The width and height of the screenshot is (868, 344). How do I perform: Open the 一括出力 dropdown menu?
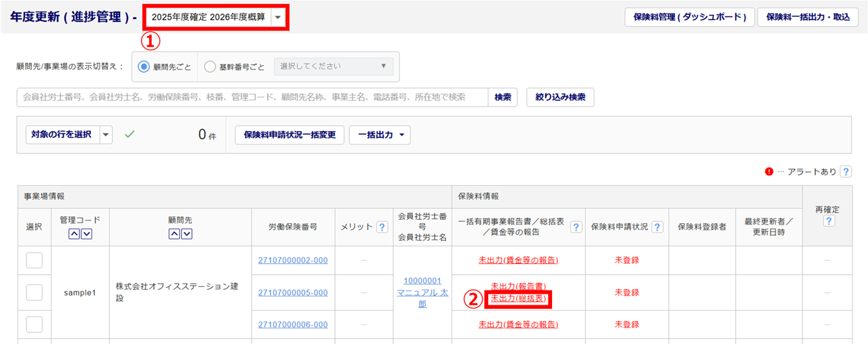(380, 134)
